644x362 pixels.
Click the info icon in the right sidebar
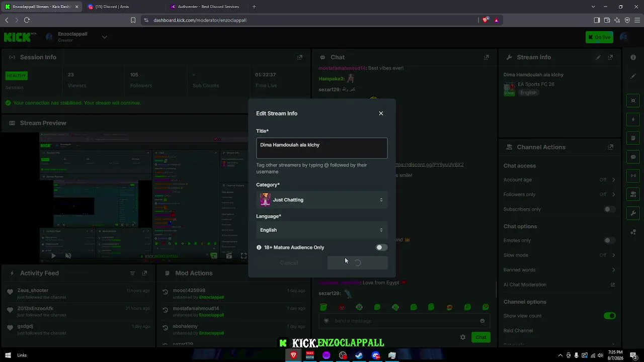tap(633, 57)
